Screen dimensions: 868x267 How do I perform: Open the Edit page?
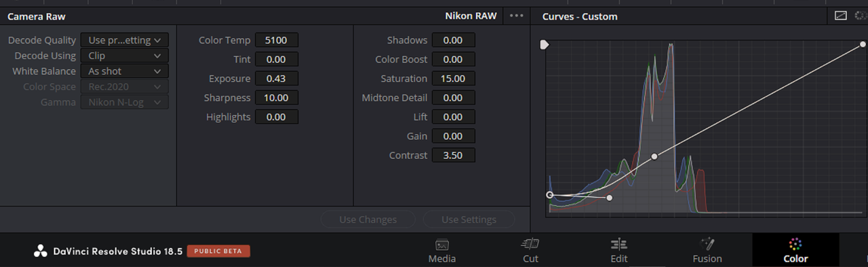(x=618, y=243)
